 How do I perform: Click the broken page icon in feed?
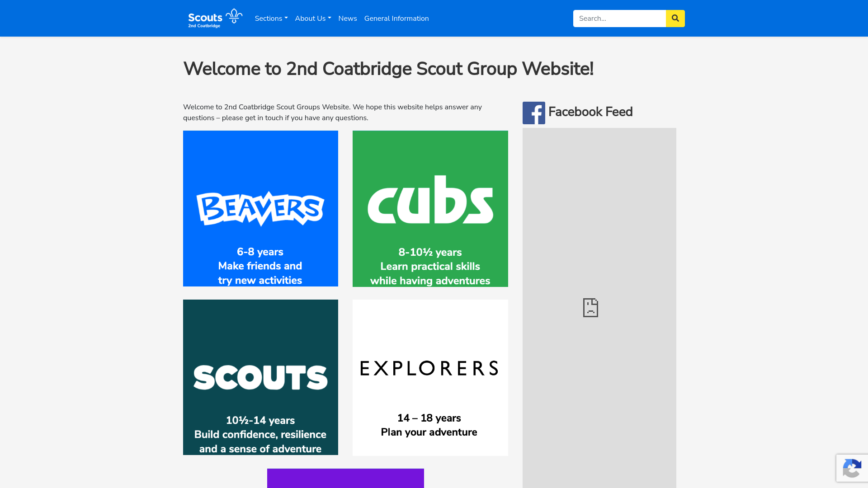(590, 308)
